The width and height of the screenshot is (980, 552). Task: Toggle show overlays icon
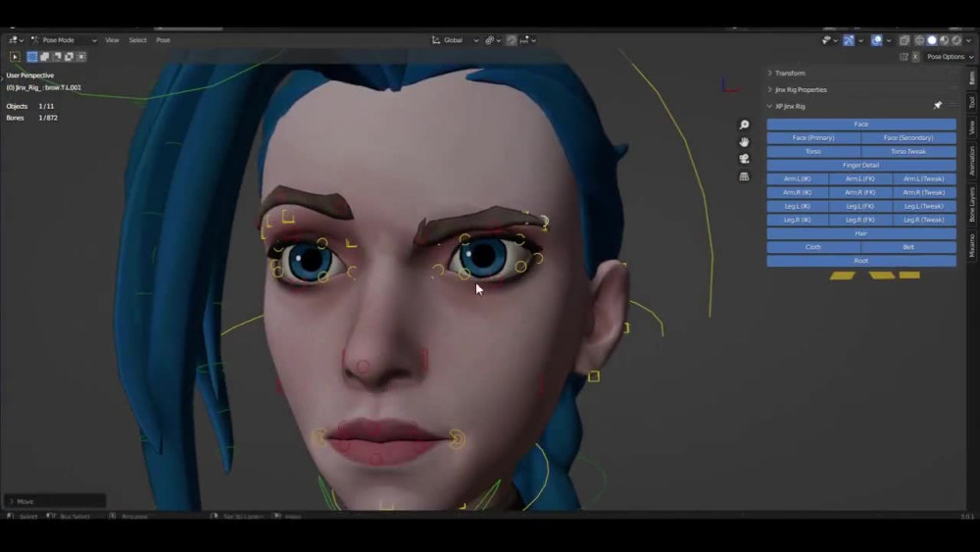coord(877,40)
